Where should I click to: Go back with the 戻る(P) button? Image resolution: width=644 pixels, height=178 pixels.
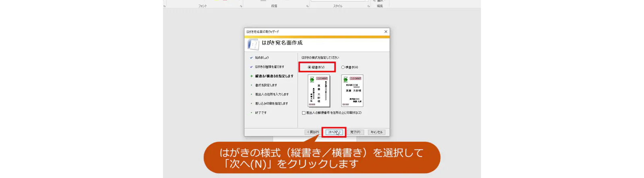click(x=313, y=132)
